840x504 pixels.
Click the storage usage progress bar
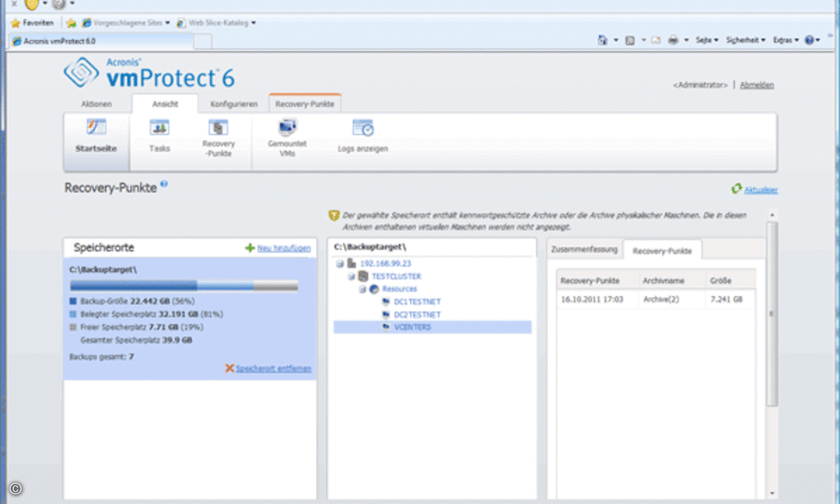(x=183, y=286)
